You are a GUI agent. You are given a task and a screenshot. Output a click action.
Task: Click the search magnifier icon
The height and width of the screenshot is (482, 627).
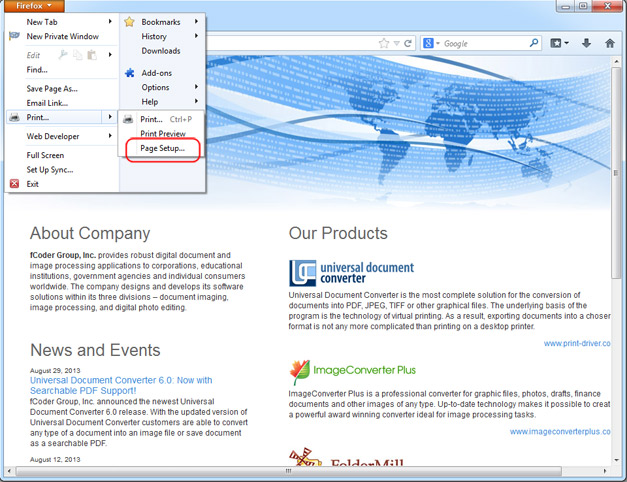(534, 43)
